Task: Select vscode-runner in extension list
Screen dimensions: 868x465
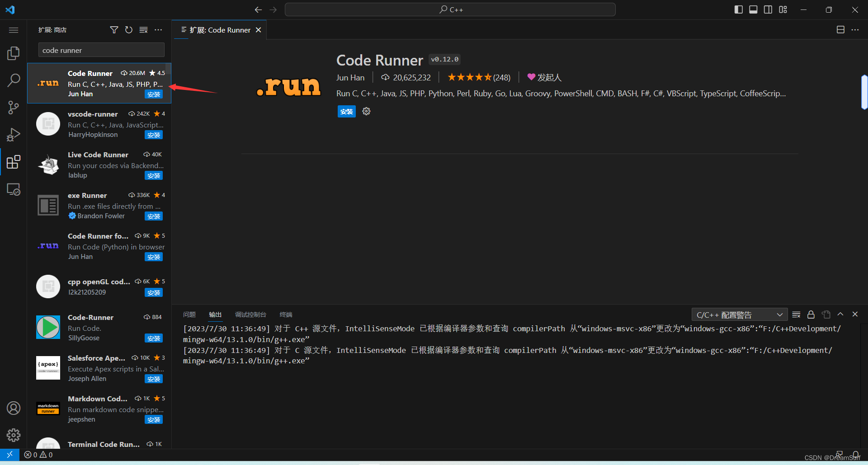Action: 99,124
